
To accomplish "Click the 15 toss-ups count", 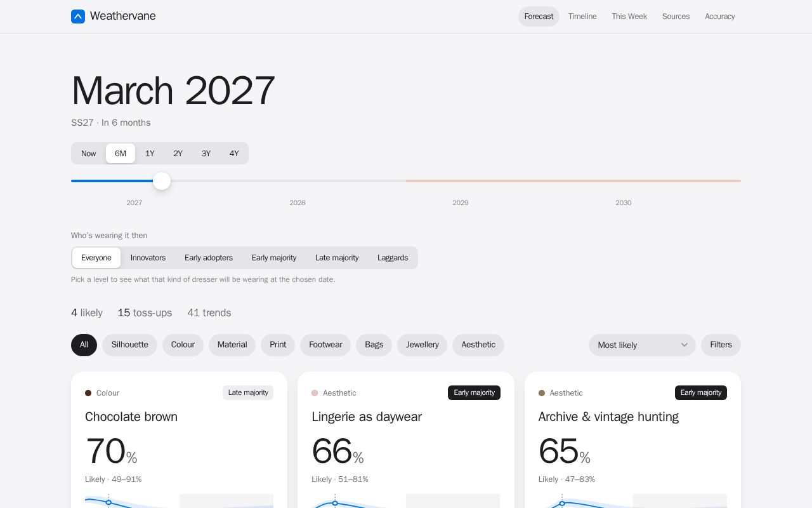I will tap(145, 313).
